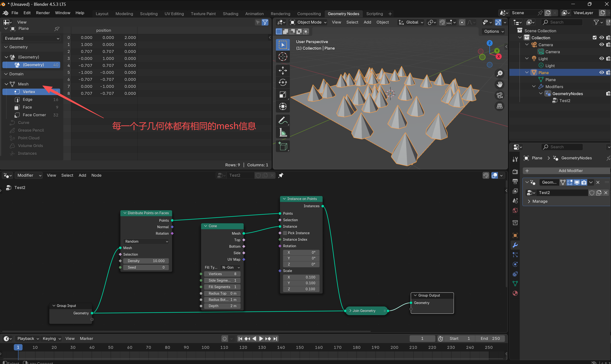
Task: Click the 3D Cursor tool
Action: 283,57
